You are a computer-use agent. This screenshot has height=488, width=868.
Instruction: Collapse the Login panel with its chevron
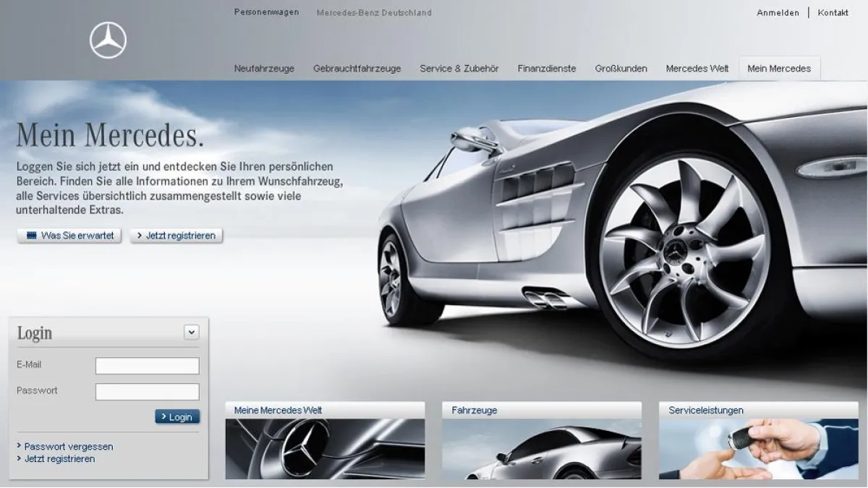click(x=192, y=331)
